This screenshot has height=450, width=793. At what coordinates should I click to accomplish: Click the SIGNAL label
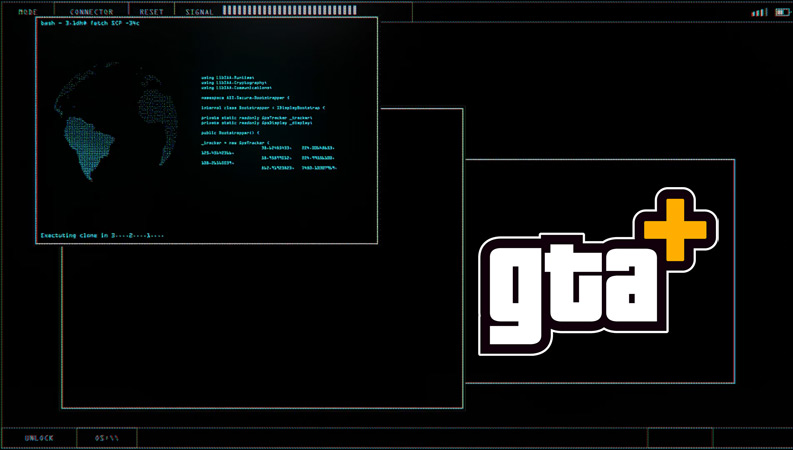click(199, 11)
